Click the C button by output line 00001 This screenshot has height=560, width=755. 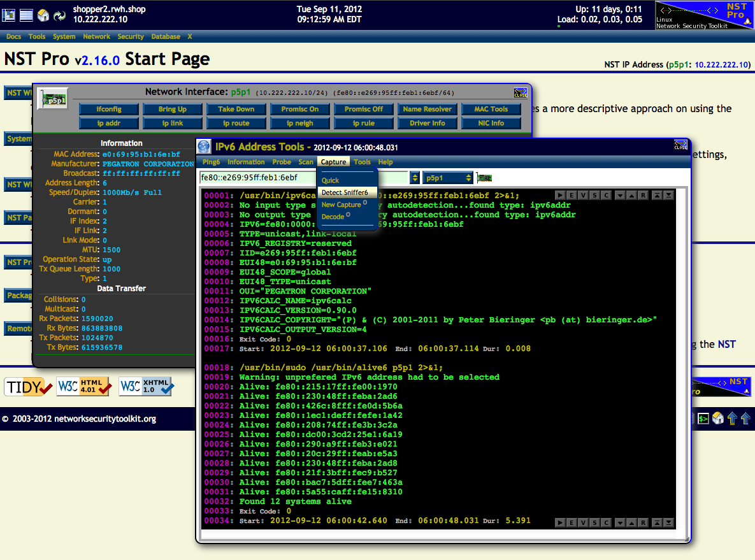[606, 195]
